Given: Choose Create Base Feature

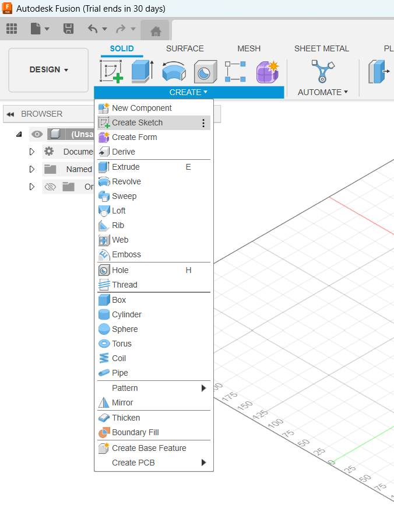Looking at the screenshot, I should click(154, 448).
